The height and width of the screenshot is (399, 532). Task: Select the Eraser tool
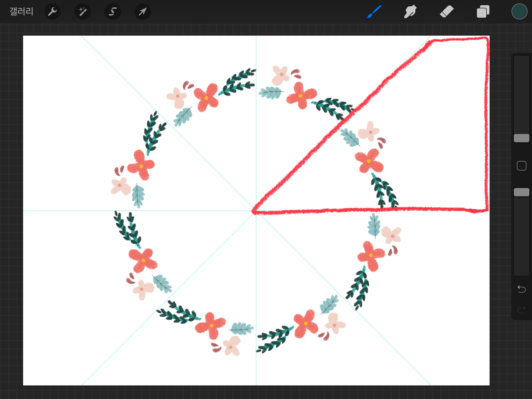(447, 11)
